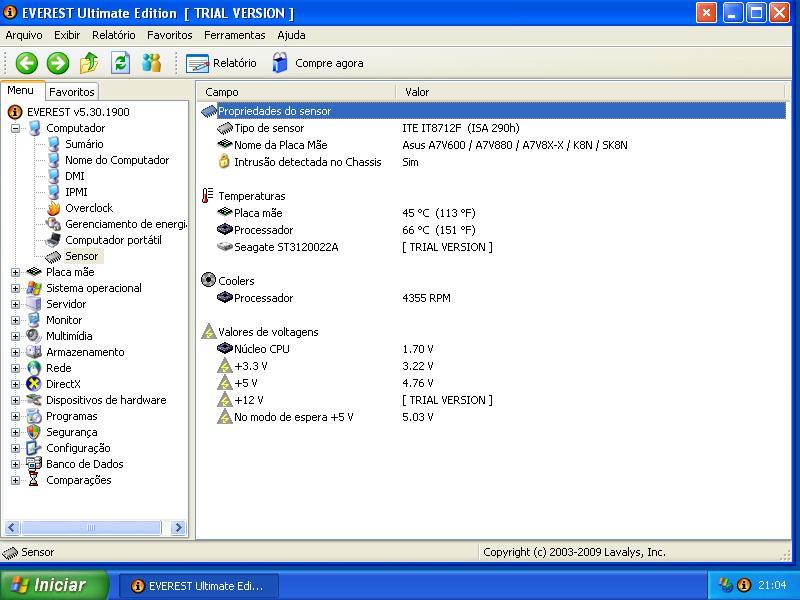
Task: Open the Arquivo menu
Action: pos(23,35)
